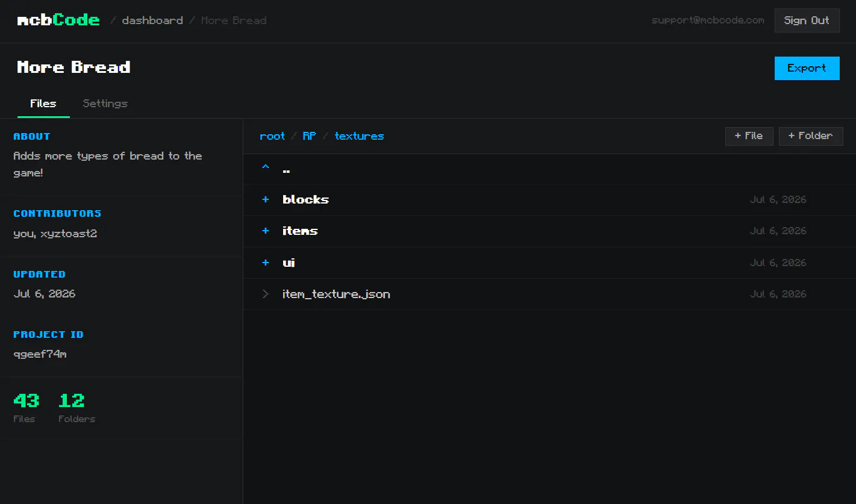Go to dashboard in the breadcrumb
The height and width of the screenshot is (504, 856).
[x=152, y=20]
